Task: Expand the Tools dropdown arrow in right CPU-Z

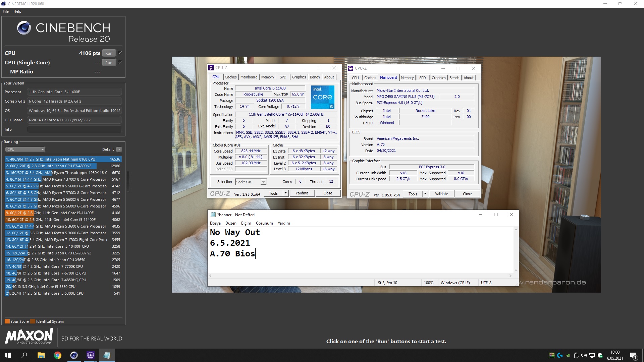Action: tap(425, 194)
